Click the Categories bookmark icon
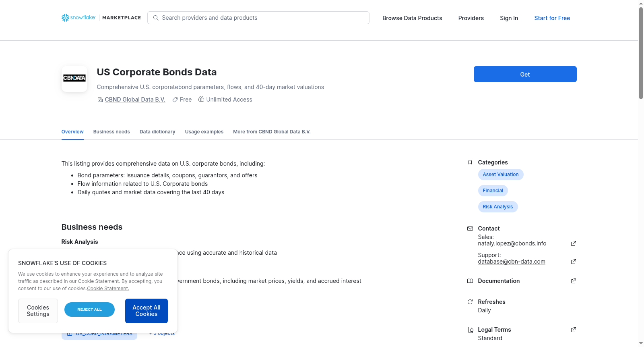644x347 pixels. (470, 162)
